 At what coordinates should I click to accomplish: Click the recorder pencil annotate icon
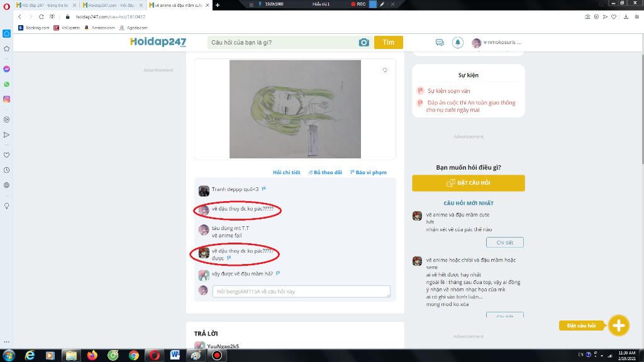pos(382,4)
